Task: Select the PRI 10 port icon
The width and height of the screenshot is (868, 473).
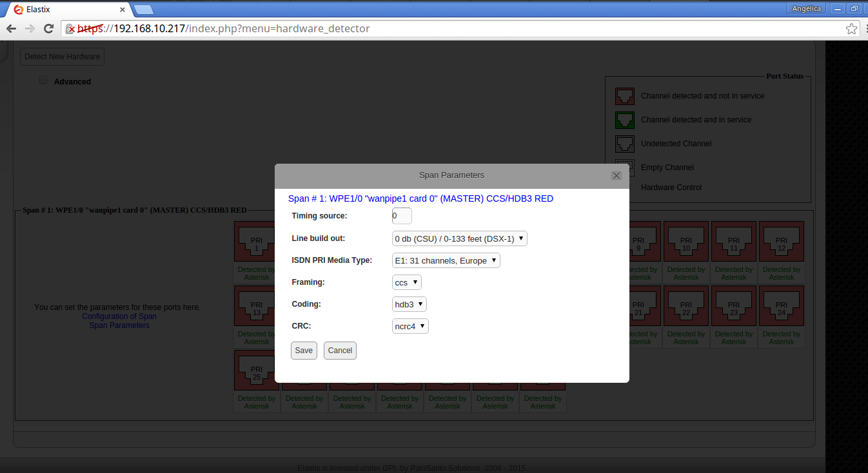Action: (x=686, y=243)
